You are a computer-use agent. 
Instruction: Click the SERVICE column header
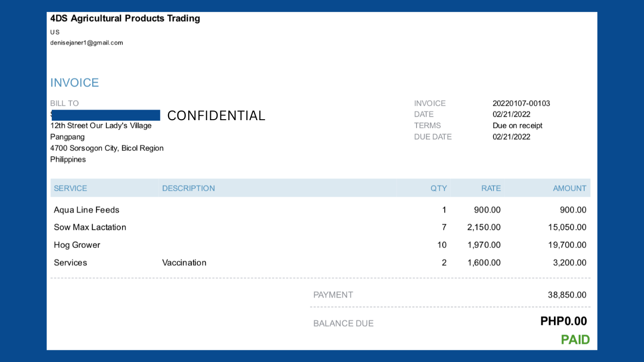70,189
